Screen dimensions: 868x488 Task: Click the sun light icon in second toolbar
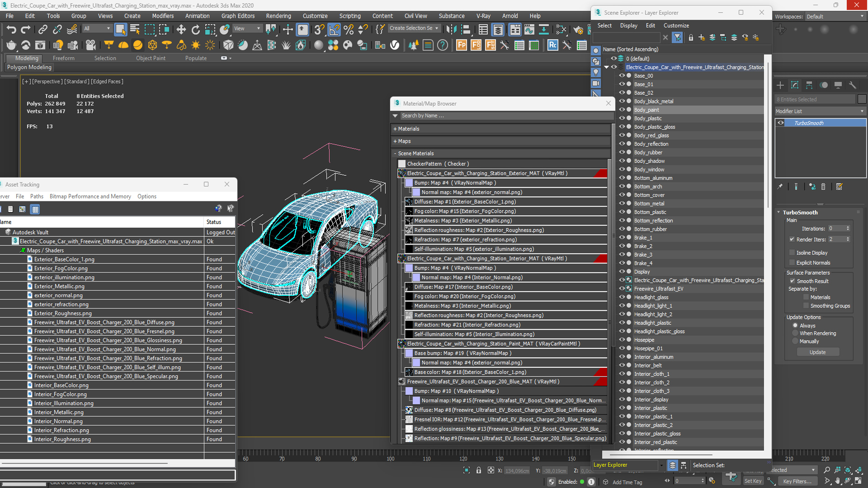[196, 45]
